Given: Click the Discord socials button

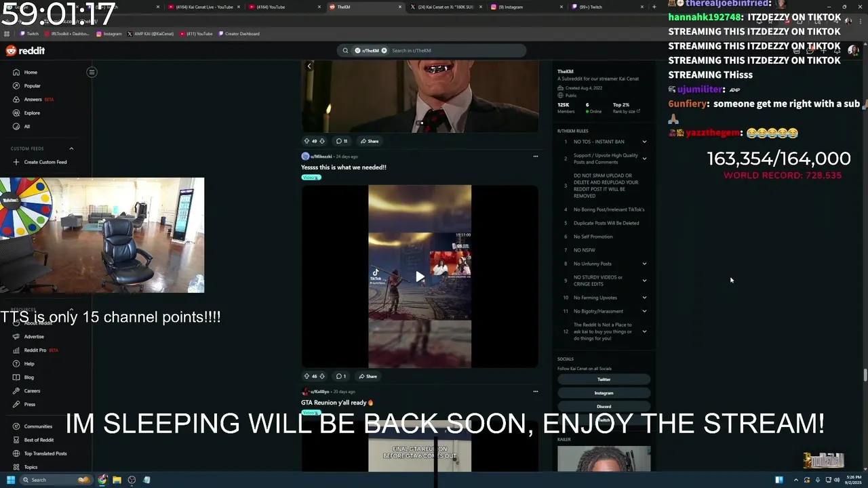Looking at the screenshot, I should pos(604,407).
